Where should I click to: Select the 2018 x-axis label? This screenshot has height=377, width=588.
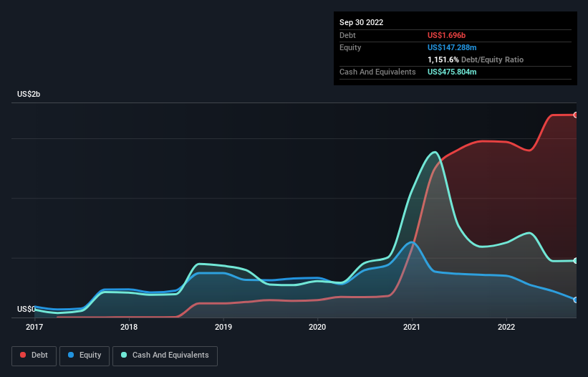[129, 327]
